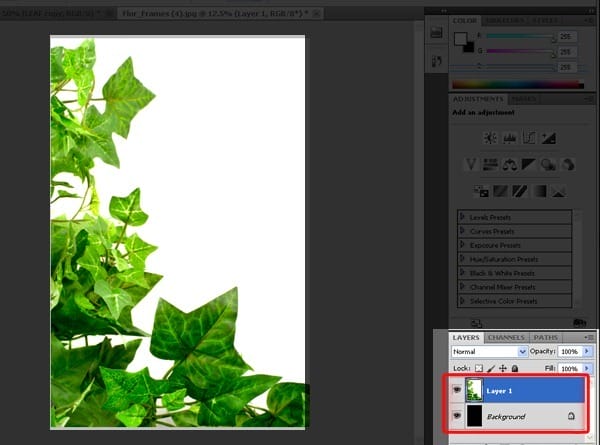Click the Lock all padlock icon

coord(515,368)
